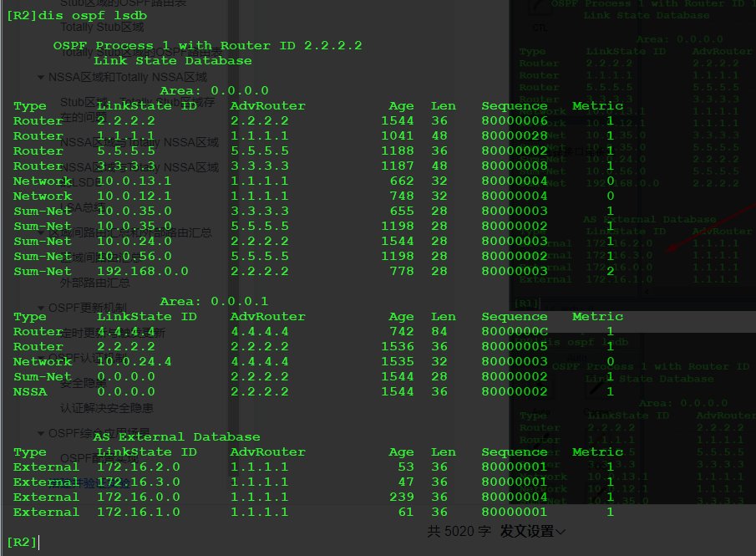
Task: Click LinkState ID 10.0.13.1 in the Network row
Action: click(134, 181)
